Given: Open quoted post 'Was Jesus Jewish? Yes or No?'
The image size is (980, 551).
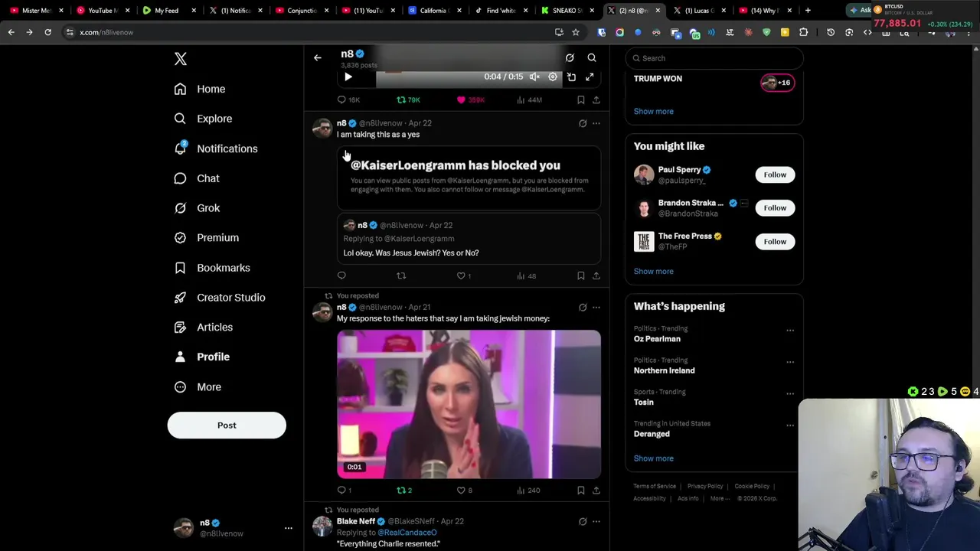Looking at the screenshot, I should click(469, 239).
